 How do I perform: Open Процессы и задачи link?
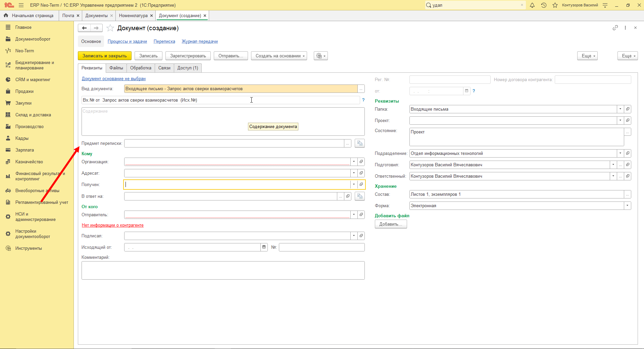coord(127,42)
